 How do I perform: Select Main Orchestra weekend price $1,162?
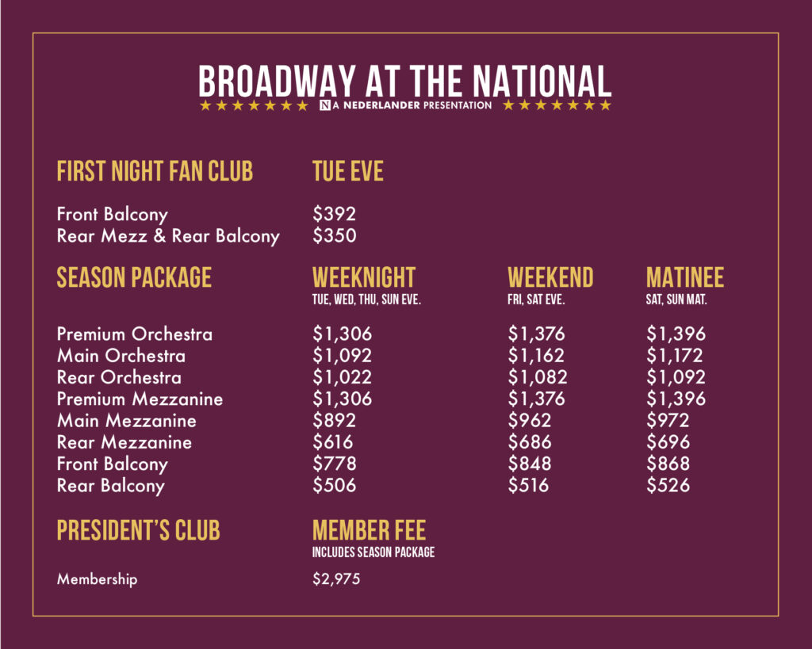tap(537, 356)
